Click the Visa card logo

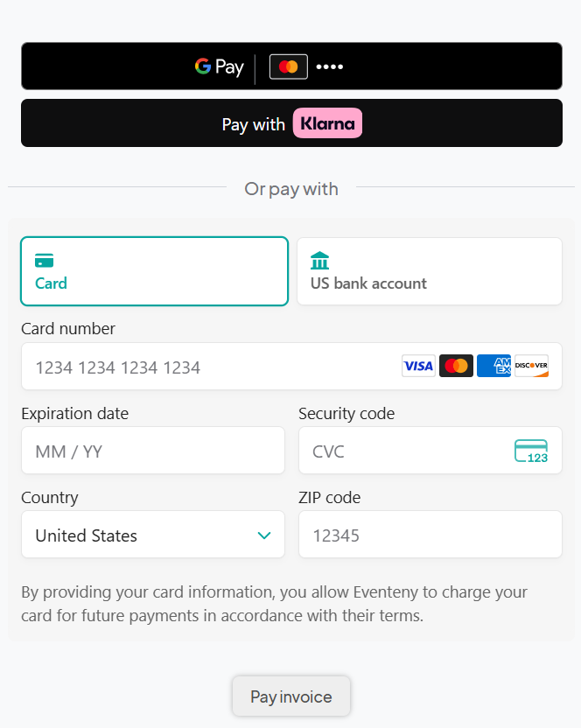click(x=418, y=366)
